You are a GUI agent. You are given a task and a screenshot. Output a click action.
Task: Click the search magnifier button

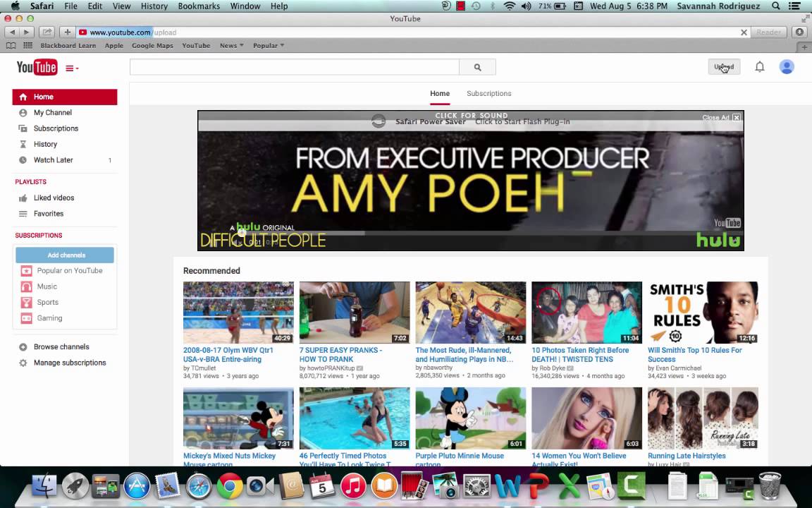(477, 67)
